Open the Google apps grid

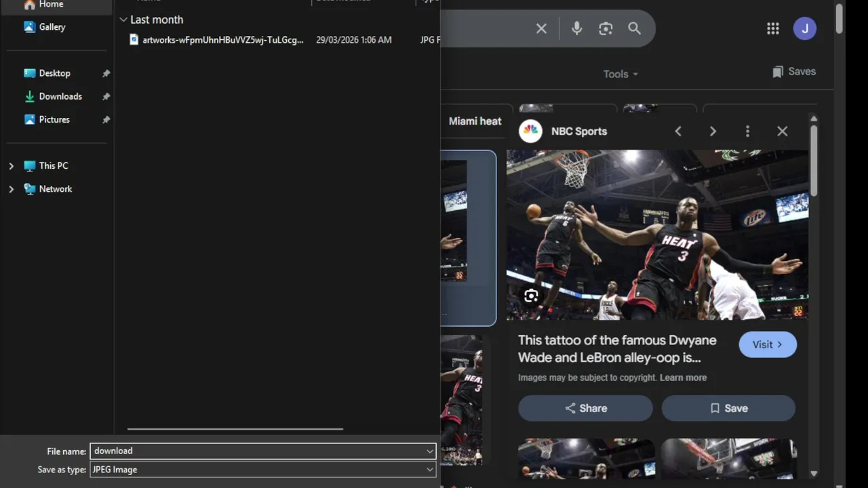coord(772,28)
